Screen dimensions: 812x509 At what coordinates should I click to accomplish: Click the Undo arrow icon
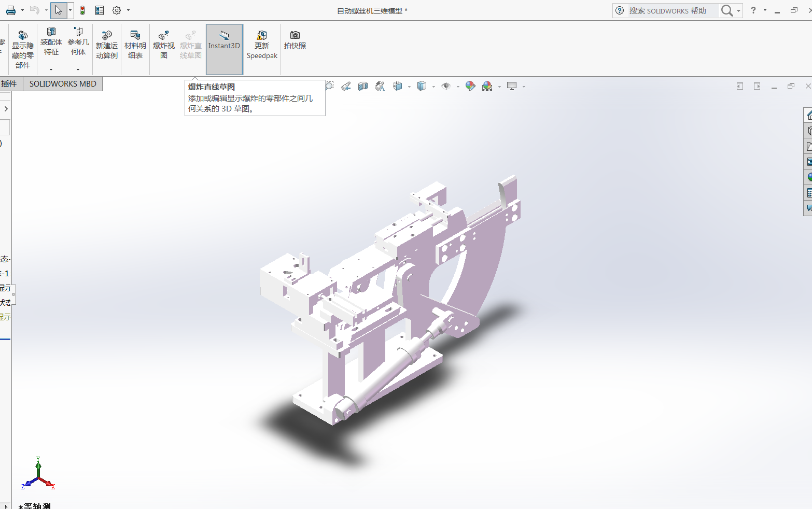pos(35,10)
